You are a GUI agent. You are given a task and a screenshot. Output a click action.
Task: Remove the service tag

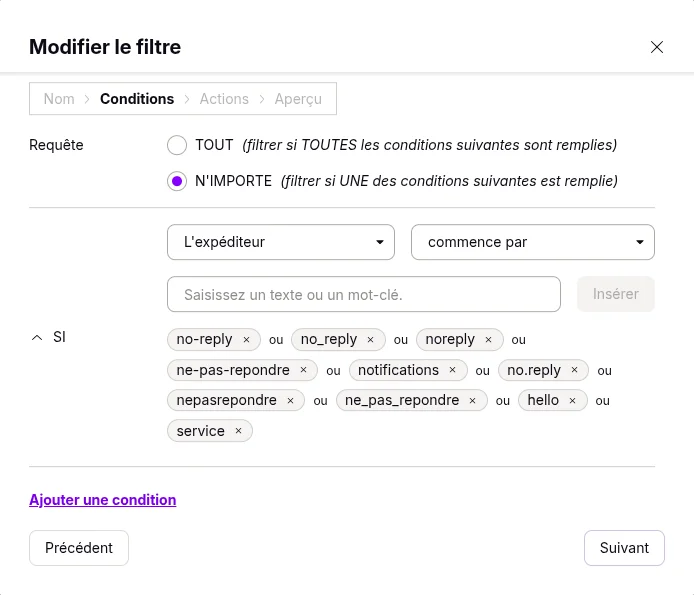[x=238, y=431]
